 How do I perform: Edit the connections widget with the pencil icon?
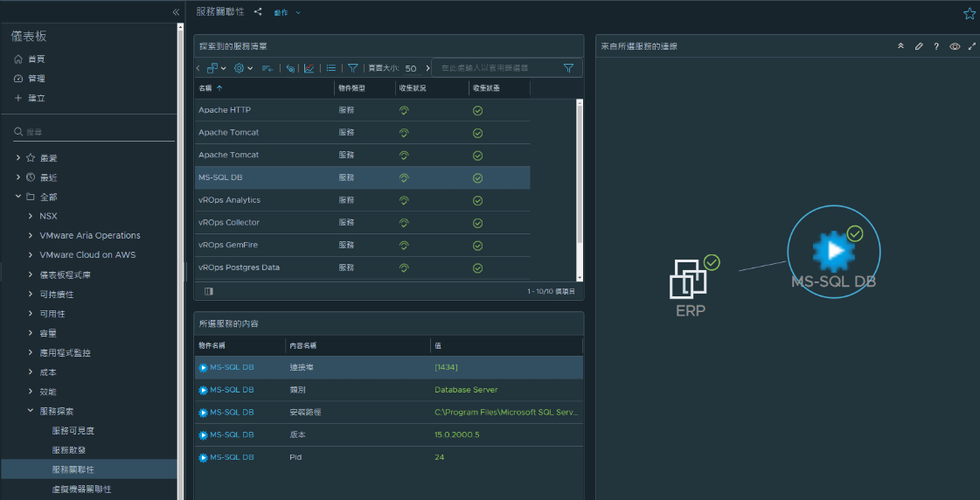(919, 46)
